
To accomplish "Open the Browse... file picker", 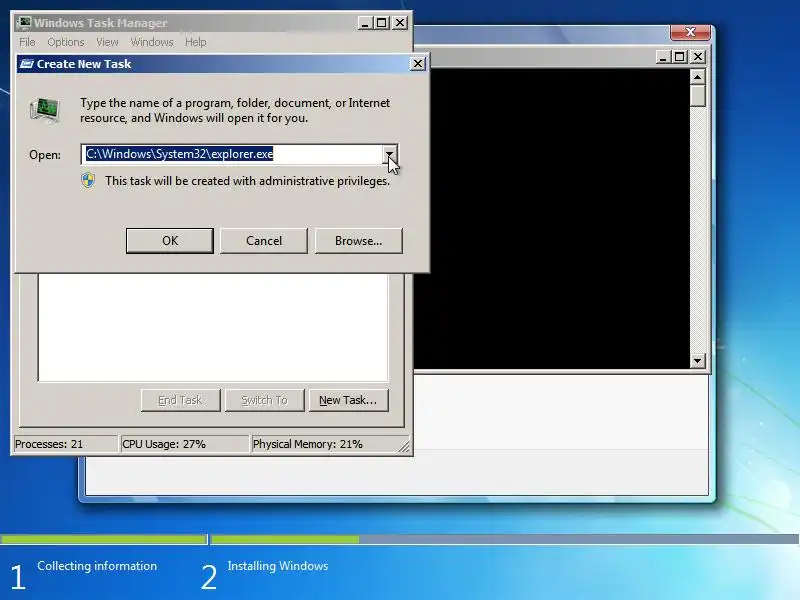I will point(358,240).
